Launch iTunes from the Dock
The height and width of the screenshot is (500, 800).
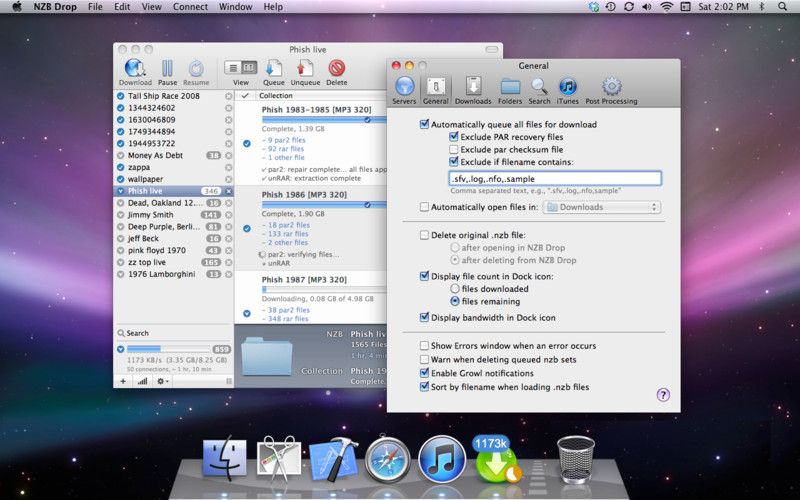point(442,459)
